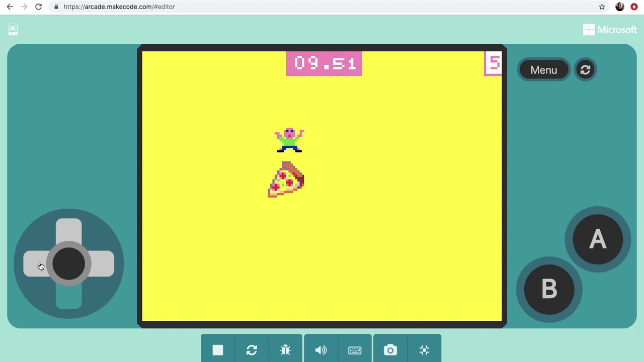This screenshot has height=362, width=644.
Task: Go back in the browser
Action: click(10, 7)
